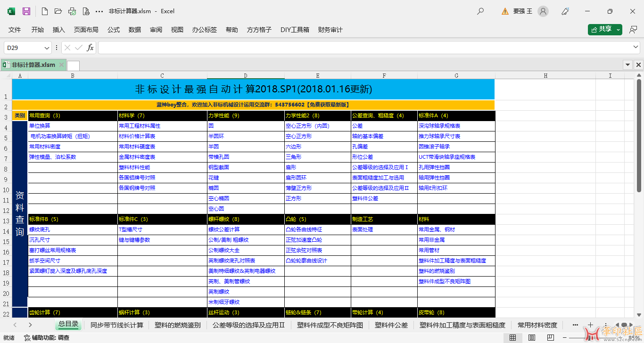Click the formula bar cancel X icon
The image size is (644, 343).
pos(67,48)
